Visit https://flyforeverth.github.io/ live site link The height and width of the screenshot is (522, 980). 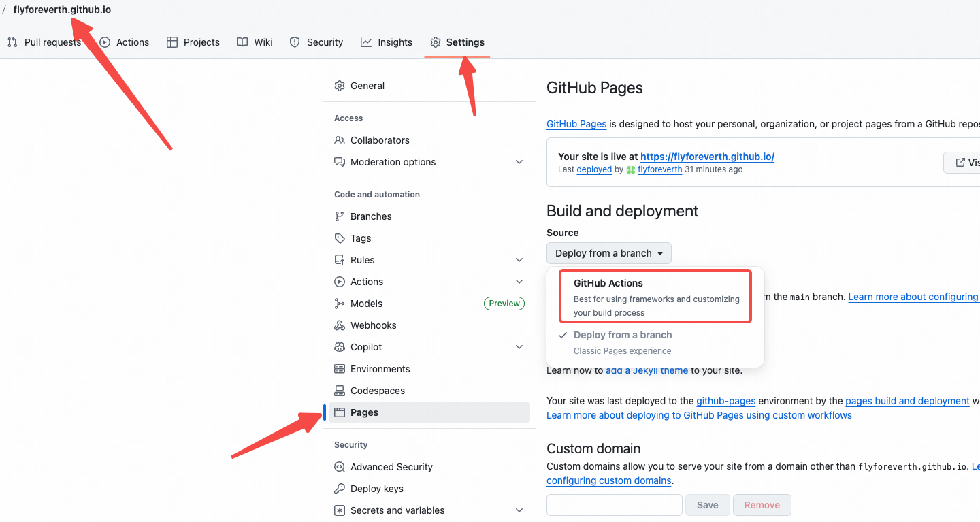(707, 157)
